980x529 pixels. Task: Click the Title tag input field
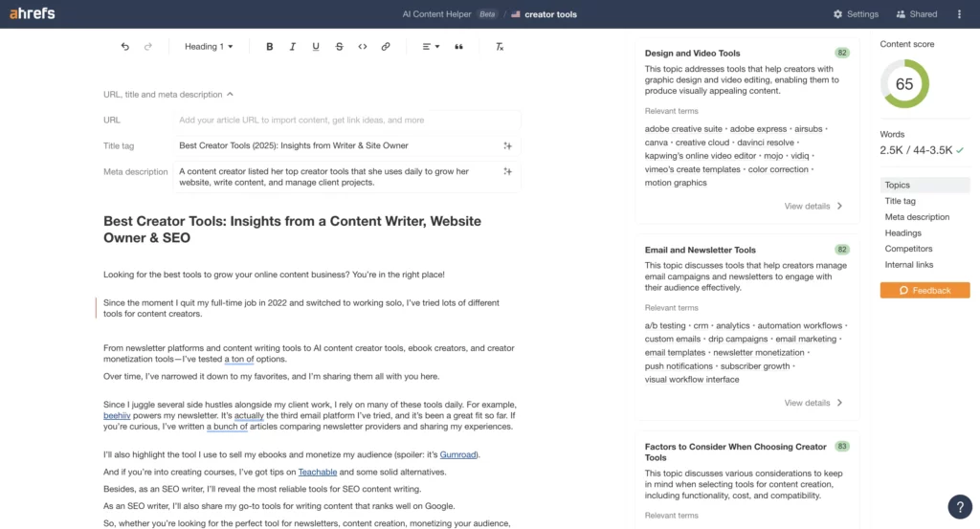pos(346,145)
